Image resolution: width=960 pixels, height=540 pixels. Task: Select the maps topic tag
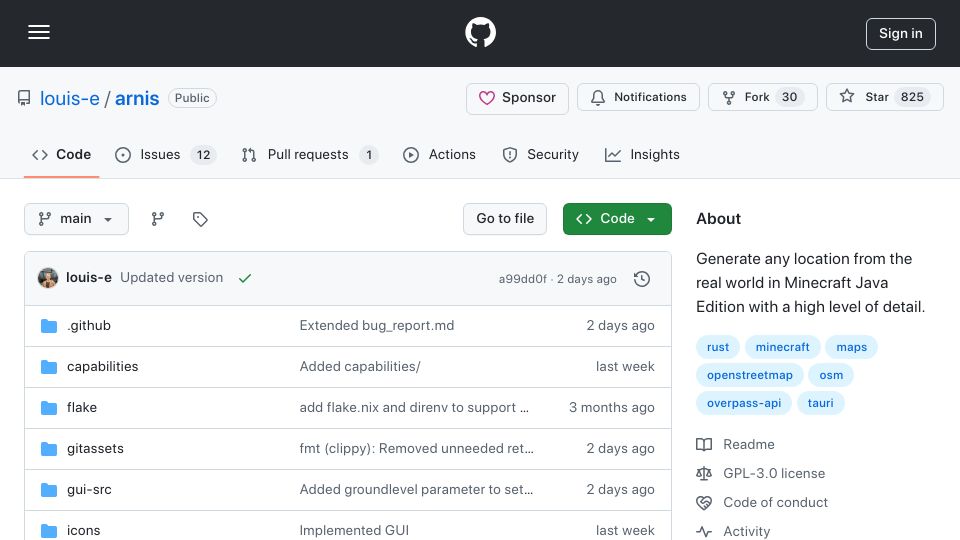(x=852, y=347)
